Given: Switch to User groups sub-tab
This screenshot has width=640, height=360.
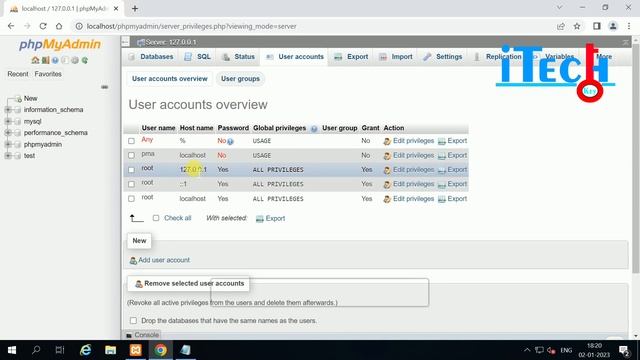Looking at the screenshot, I should [240, 79].
